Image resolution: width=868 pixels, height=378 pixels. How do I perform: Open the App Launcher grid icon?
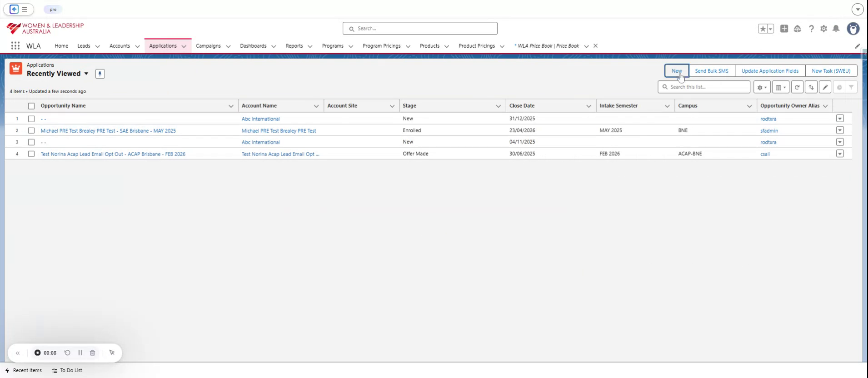15,46
